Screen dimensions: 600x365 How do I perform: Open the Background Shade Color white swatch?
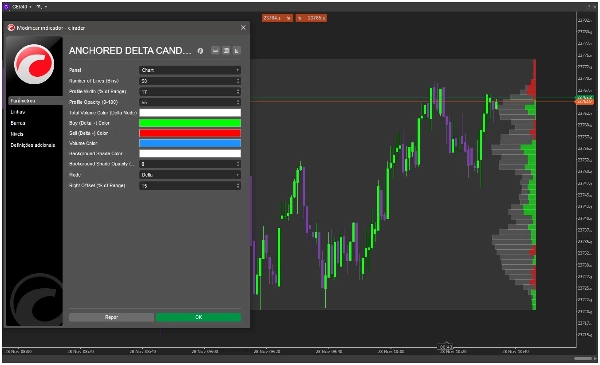190,153
